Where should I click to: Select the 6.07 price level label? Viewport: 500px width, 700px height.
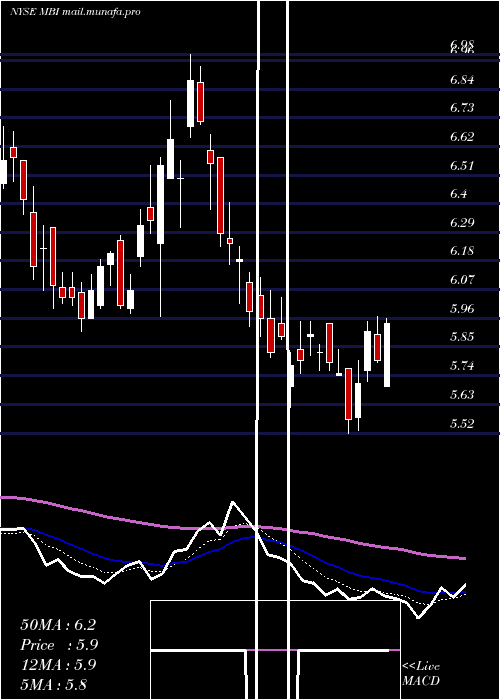pos(462,280)
